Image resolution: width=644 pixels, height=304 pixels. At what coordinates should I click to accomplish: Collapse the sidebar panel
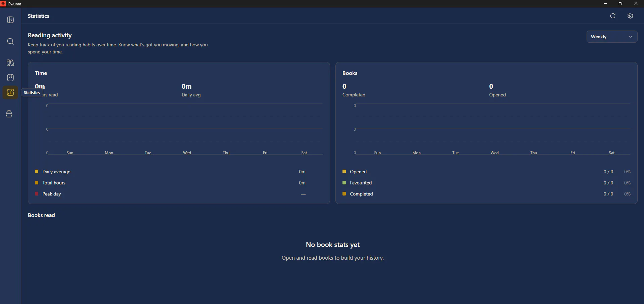click(10, 20)
